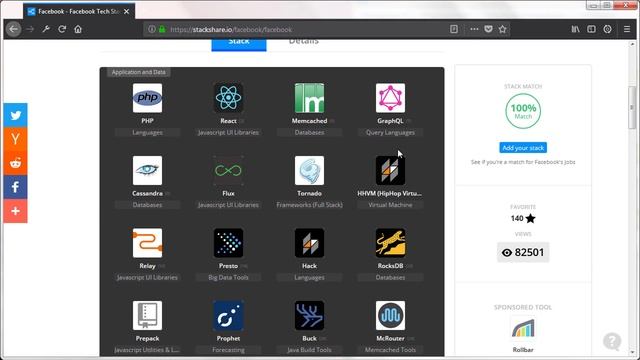Open the Prophet icon

[228, 316]
